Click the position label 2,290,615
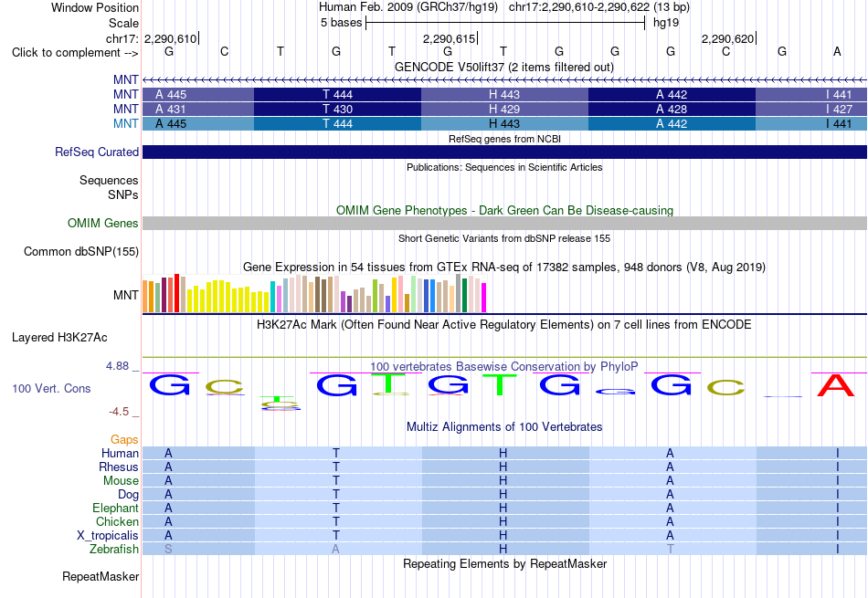The width and height of the screenshot is (868, 598). tap(449, 38)
